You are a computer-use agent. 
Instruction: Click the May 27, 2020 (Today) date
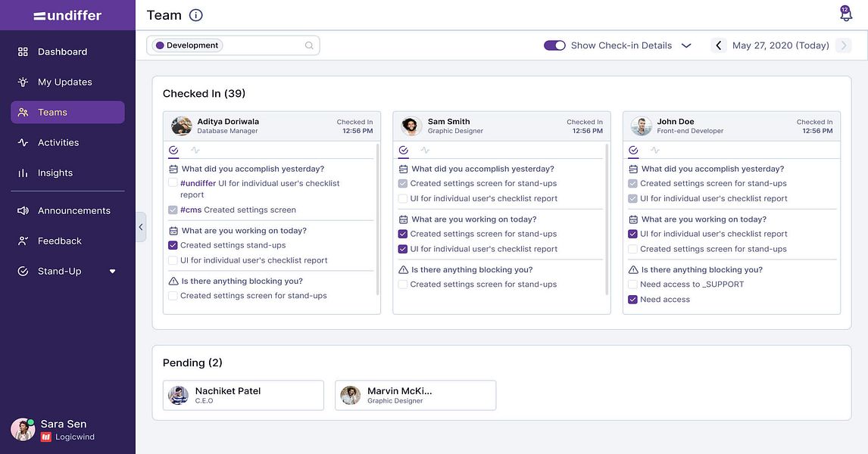tap(781, 45)
